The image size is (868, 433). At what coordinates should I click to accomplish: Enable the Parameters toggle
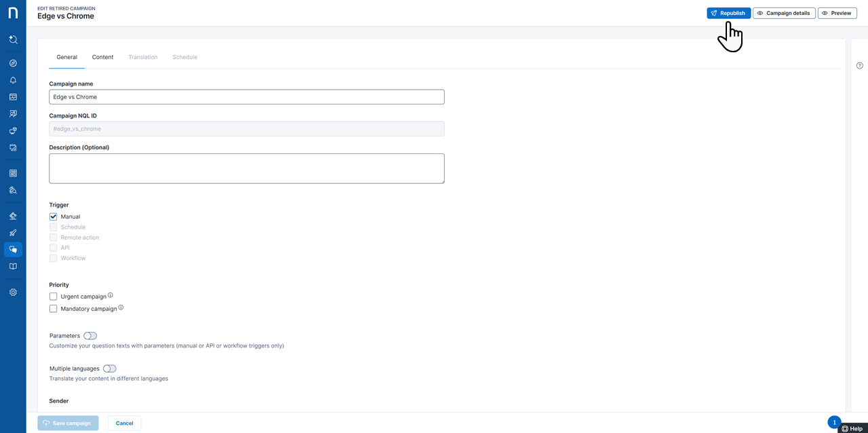(90, 335)
